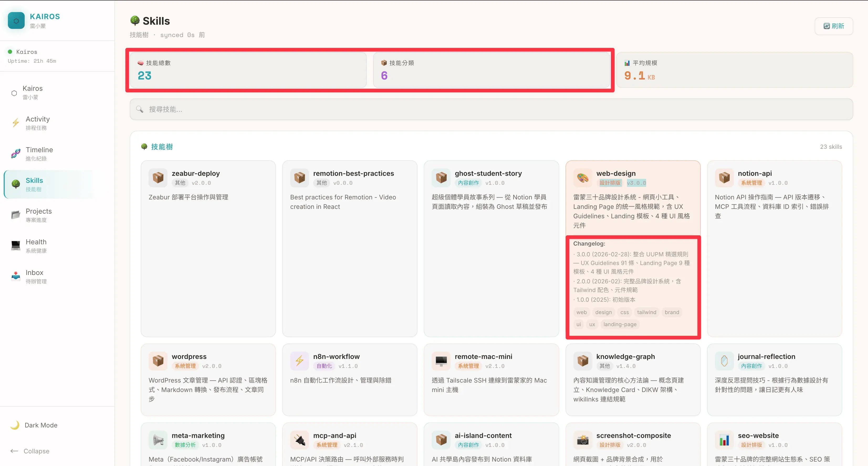Click the n8n-workflow lightning icon

pos(299,361)
